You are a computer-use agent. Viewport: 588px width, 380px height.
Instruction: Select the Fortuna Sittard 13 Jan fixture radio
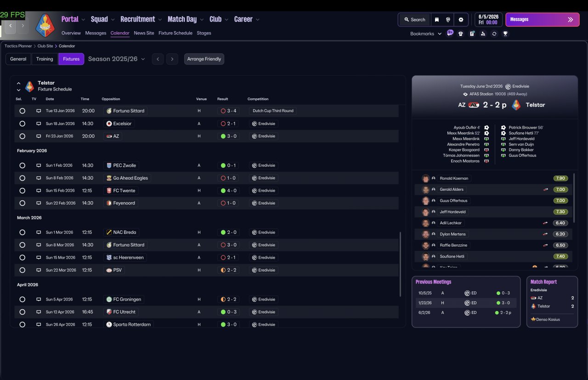coord(22,111)
